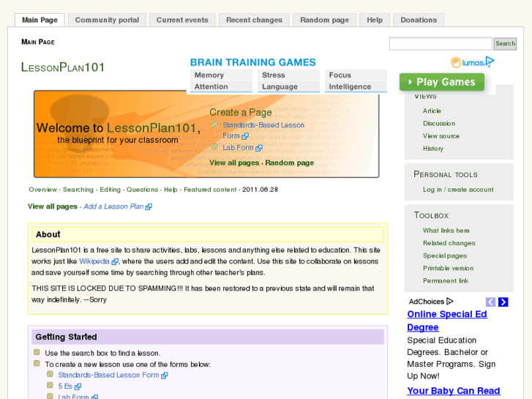Viewport: 532px width, 399px height.
Task: Click external link icon beside 5 Es
Action: [x=78, y=387]
